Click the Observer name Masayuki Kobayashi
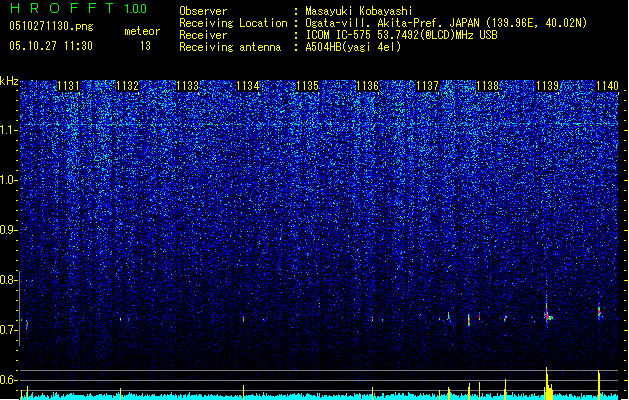Viewport: 629px width, 400px height. tap(359, 11)
